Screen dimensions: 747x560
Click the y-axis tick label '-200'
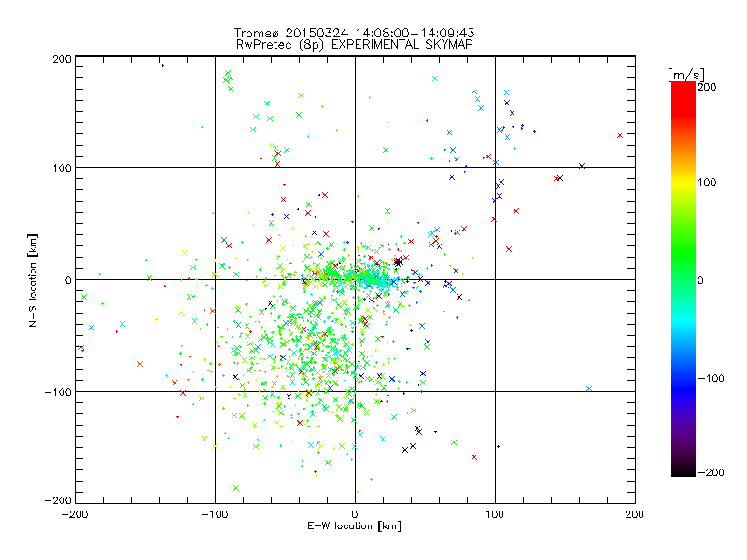click(x=58, y=500)
